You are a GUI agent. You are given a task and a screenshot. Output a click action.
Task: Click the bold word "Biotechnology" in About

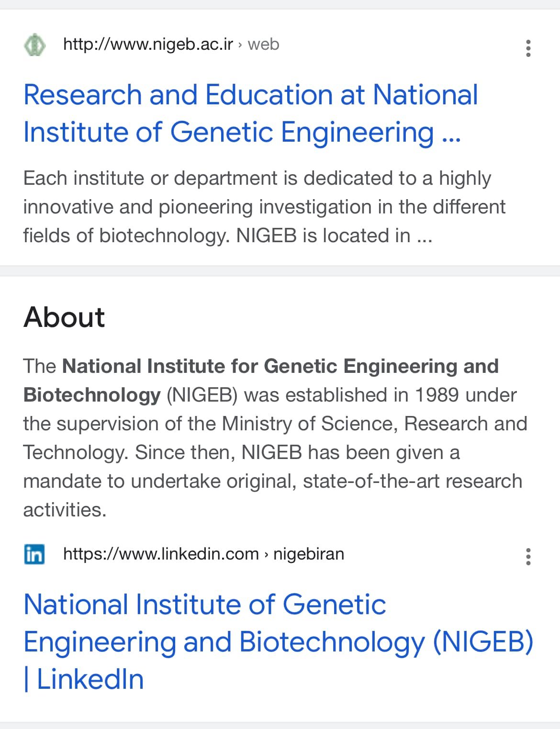click(x=92, y=395)
